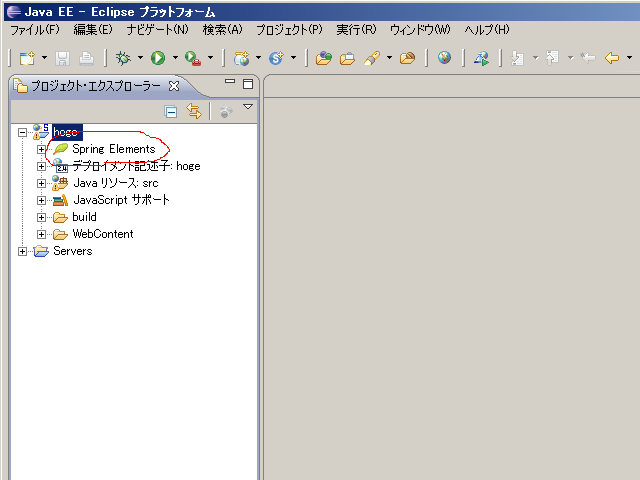Collapse the hoge project node
This screenshot has width=640, height=480.
coord(22,132)
